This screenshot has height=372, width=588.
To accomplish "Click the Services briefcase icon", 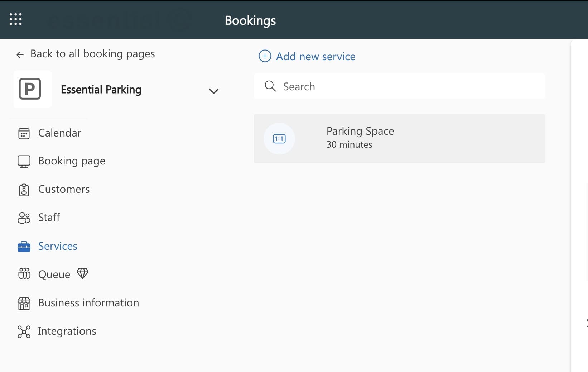I will pos(24,247).
